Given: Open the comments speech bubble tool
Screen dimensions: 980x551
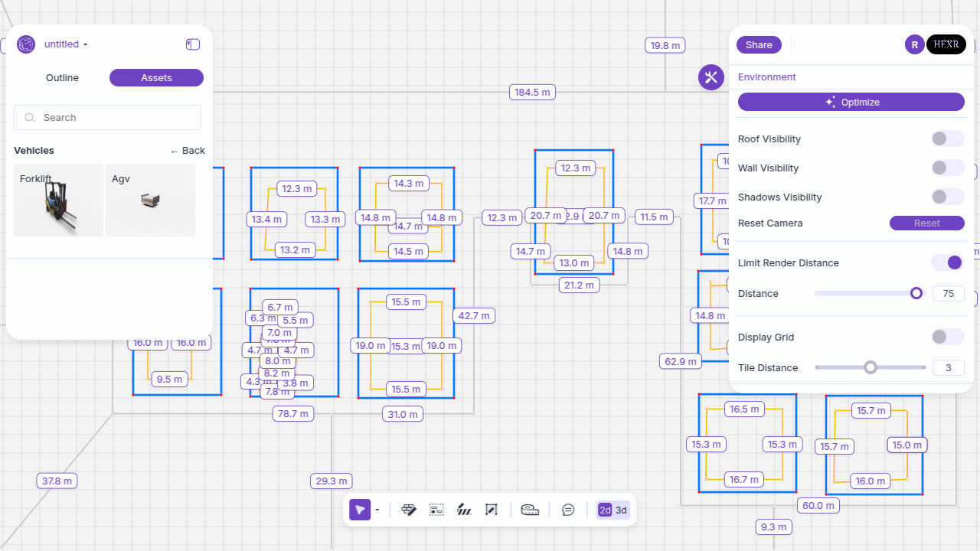Looking at the screenshot, I should coord(568,510).
